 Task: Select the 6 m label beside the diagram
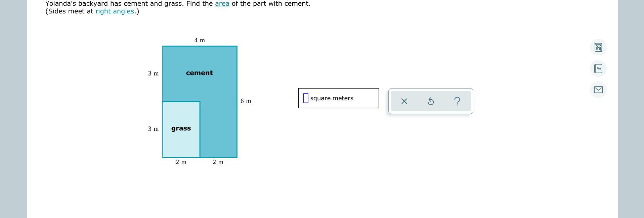[246, 101]
